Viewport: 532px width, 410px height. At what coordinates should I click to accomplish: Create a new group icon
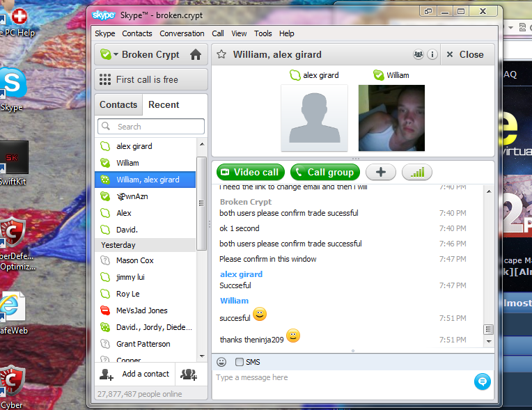click(189, 374)
